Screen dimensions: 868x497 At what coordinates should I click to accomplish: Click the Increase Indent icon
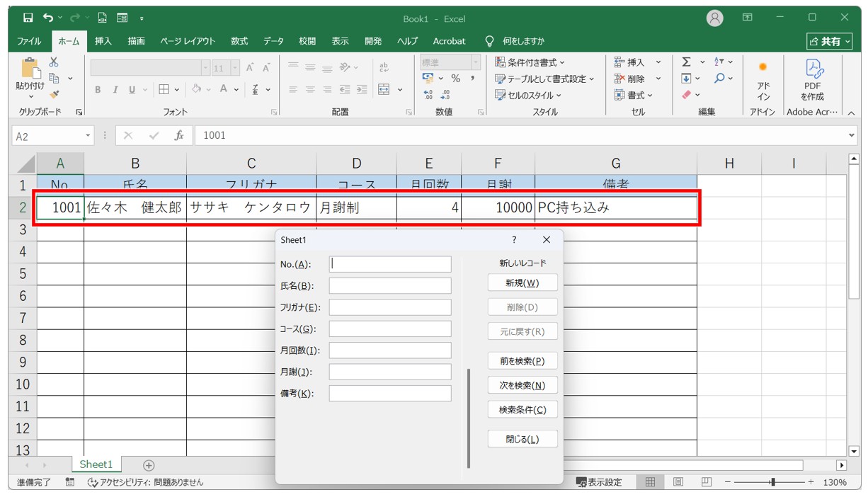(362, 89)
